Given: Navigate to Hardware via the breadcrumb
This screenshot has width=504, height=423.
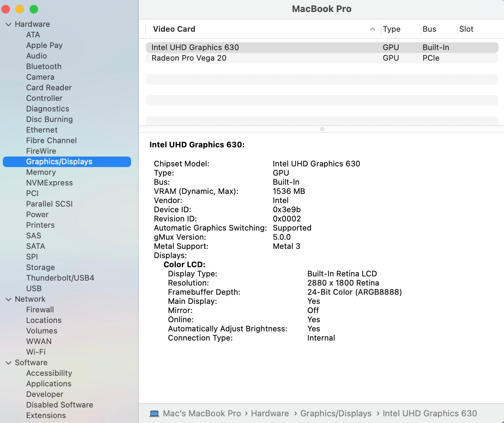Looking at the screenshot, I should click(x=270, y=413).
